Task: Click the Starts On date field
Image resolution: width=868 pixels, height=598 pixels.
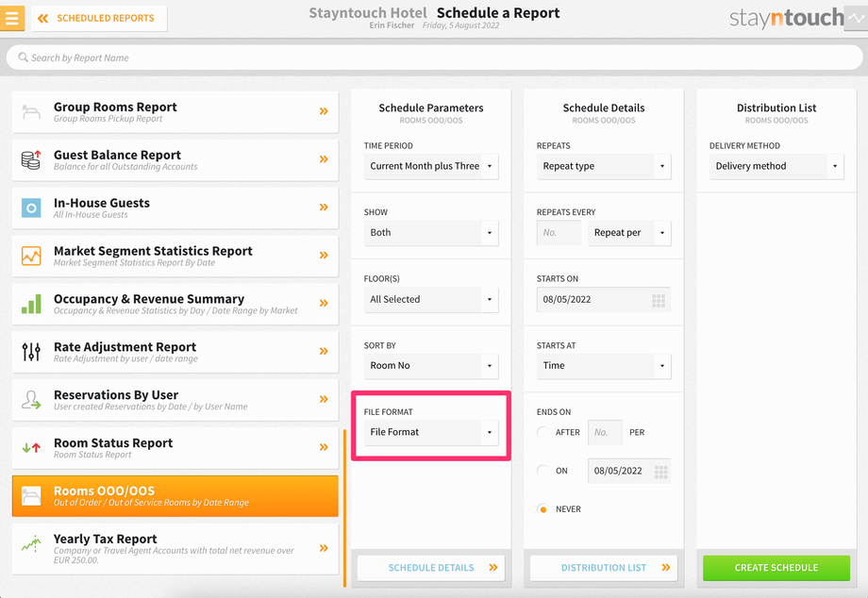Action: coord(604,300)
